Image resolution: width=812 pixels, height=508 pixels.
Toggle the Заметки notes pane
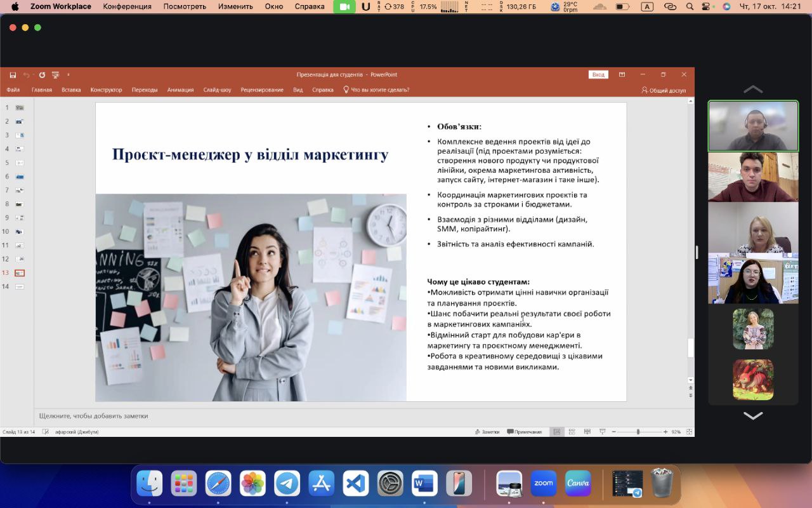click(x=487, y=432)
